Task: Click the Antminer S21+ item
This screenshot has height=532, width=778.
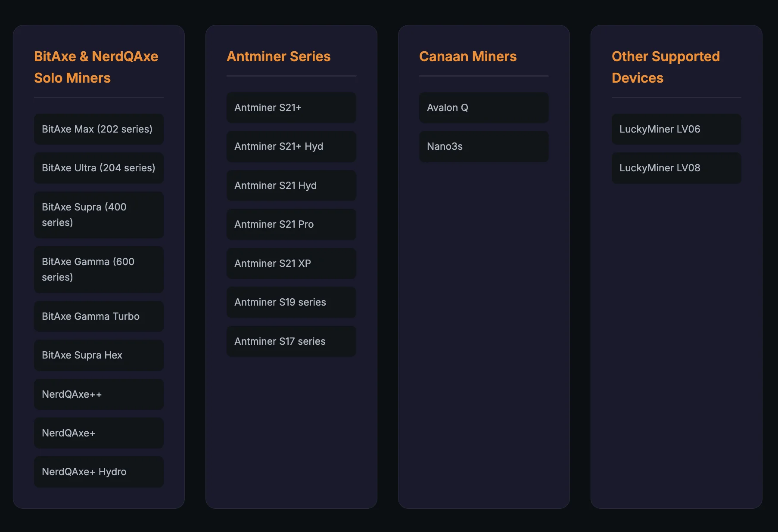Action: (x=291, y=108)
